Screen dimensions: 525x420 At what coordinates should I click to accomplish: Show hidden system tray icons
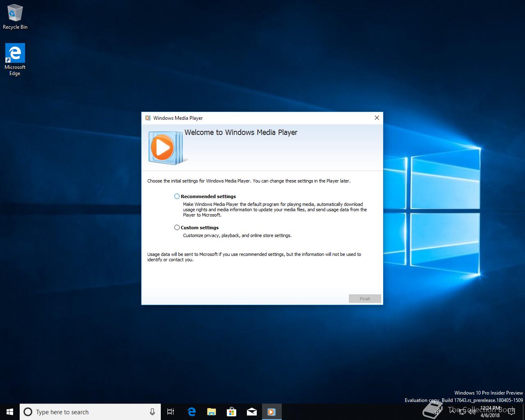(x=452, y=412)
